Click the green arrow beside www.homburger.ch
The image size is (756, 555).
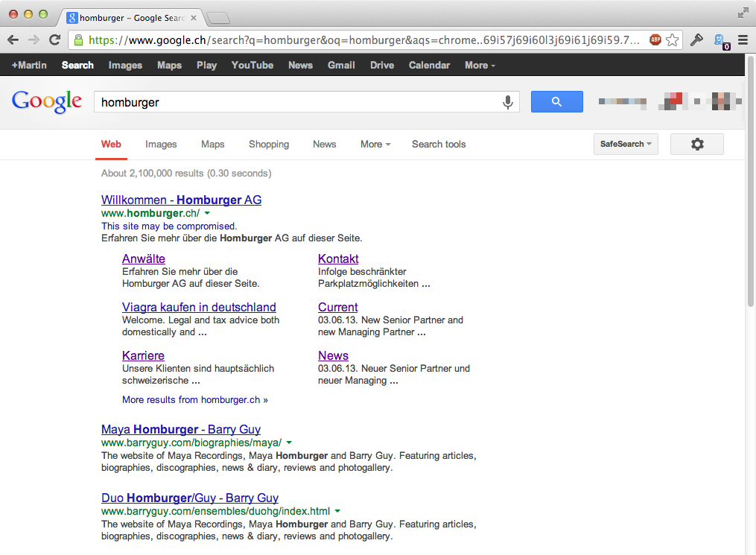(208, 214)
